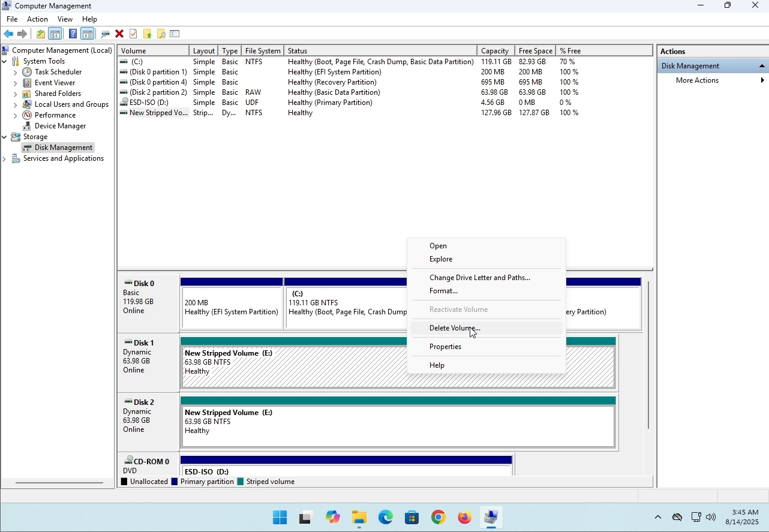The height and width of the screenshot is (532, 769).
Task: Click the checklist settings toolbar icon
Action: (x=175, y=34)
